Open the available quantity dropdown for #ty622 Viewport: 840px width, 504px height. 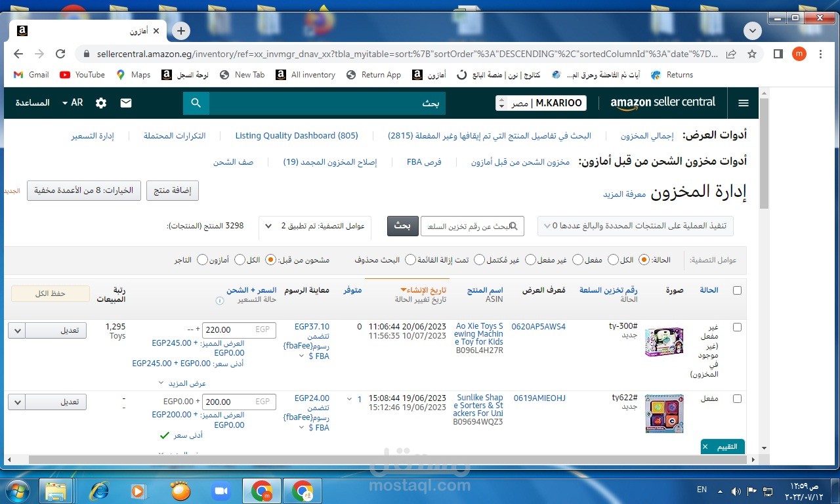pos(349,398)
